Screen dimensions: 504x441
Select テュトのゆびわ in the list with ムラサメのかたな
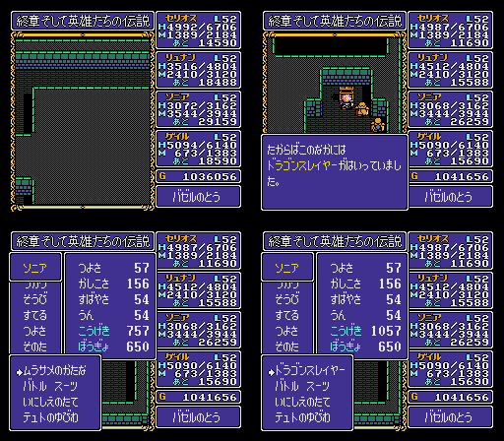click(50, 417)
